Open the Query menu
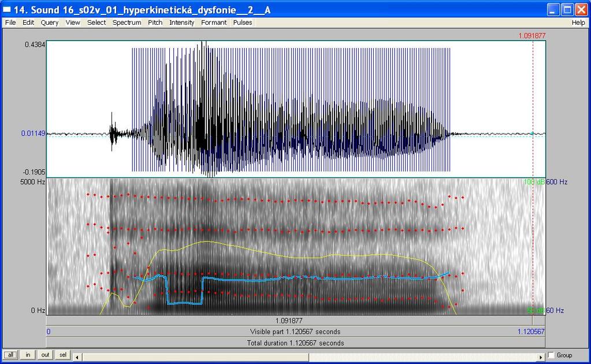 [x=49, y=23]
